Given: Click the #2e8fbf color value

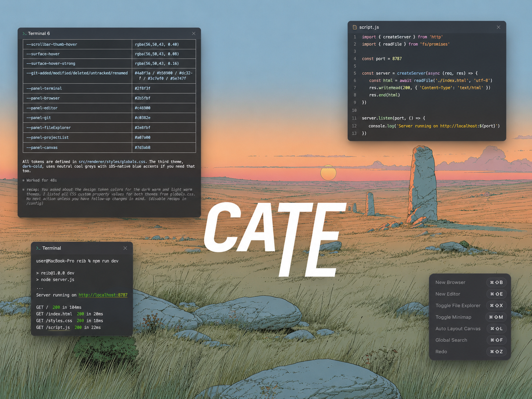Looking at the screenshot, I should coord(143,127).
